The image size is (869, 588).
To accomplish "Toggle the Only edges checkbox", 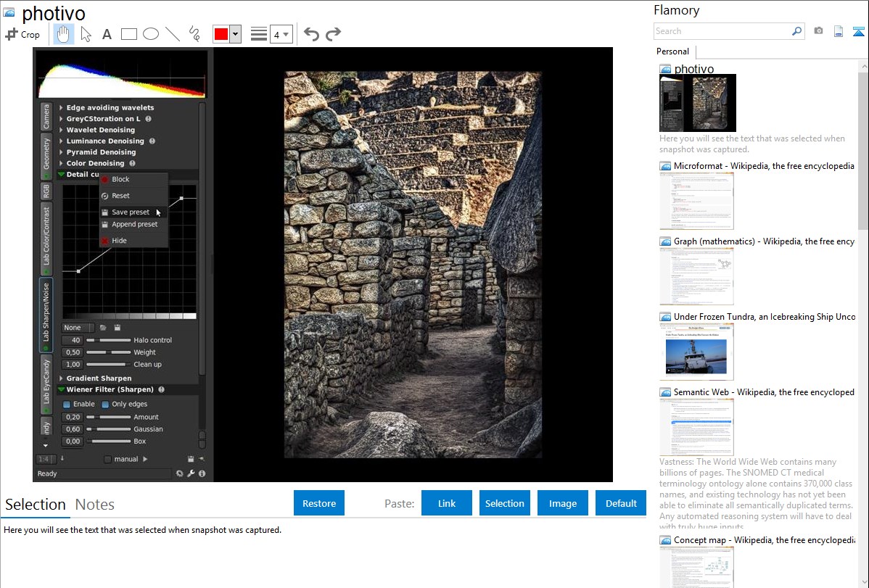I will [x=105, y=404].
